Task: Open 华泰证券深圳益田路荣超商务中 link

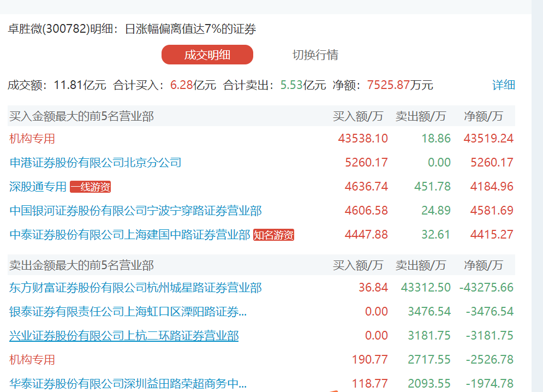Action: [128, 384]
